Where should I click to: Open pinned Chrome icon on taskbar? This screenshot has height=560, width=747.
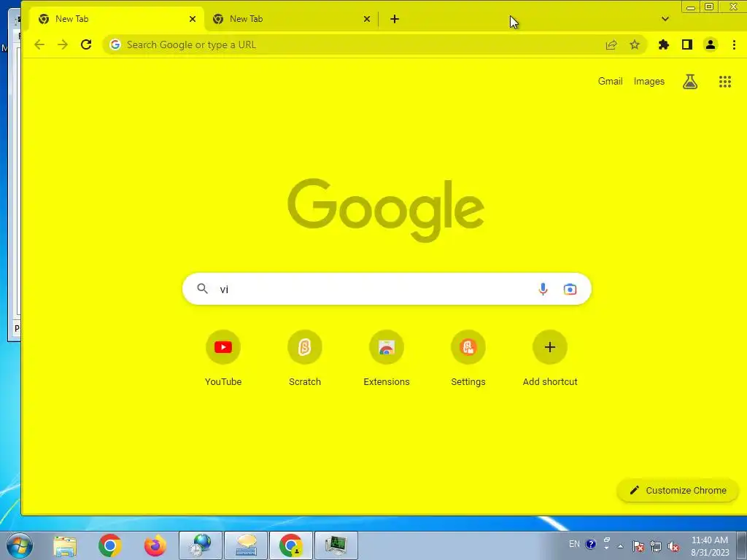110,545
